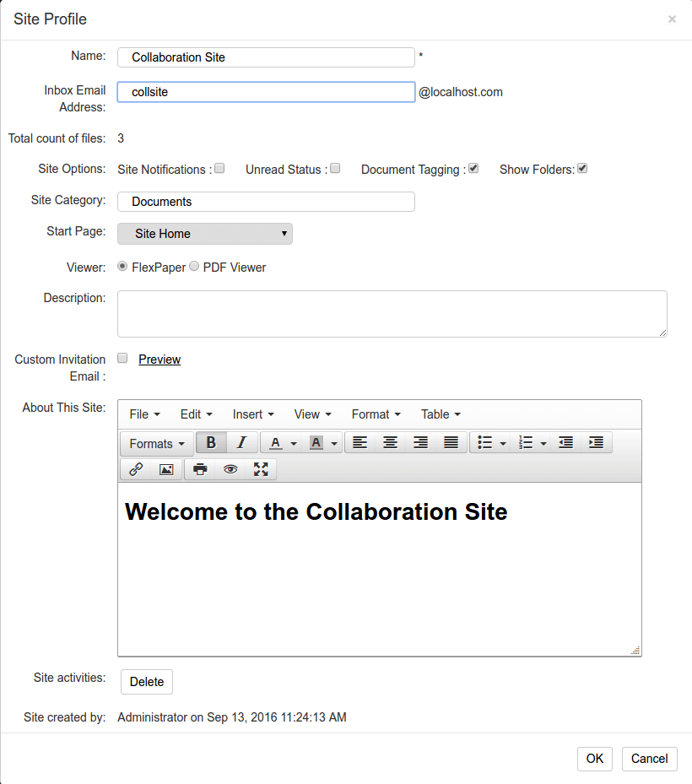Viewport: 692px width, 784px height.
Task: Uncheck the Document Tagging checkbox
Action: pyautogui.click(x=473, y=169)
